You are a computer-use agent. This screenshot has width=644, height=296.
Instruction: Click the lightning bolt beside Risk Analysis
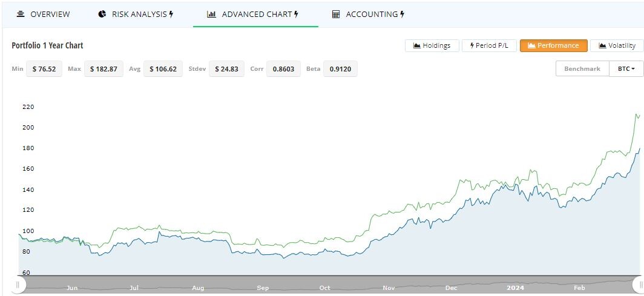(171, 15)
